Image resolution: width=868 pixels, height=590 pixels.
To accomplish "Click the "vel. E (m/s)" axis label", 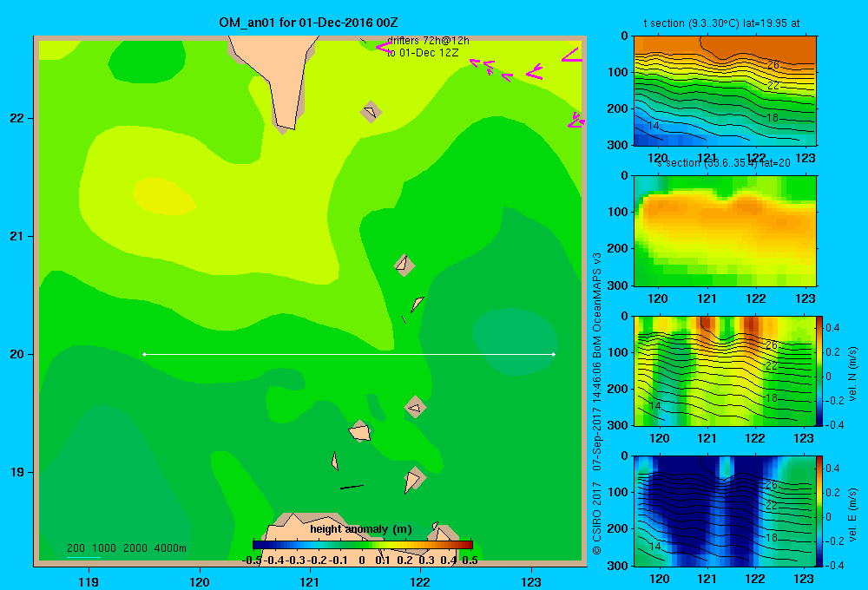I will 852,515.
